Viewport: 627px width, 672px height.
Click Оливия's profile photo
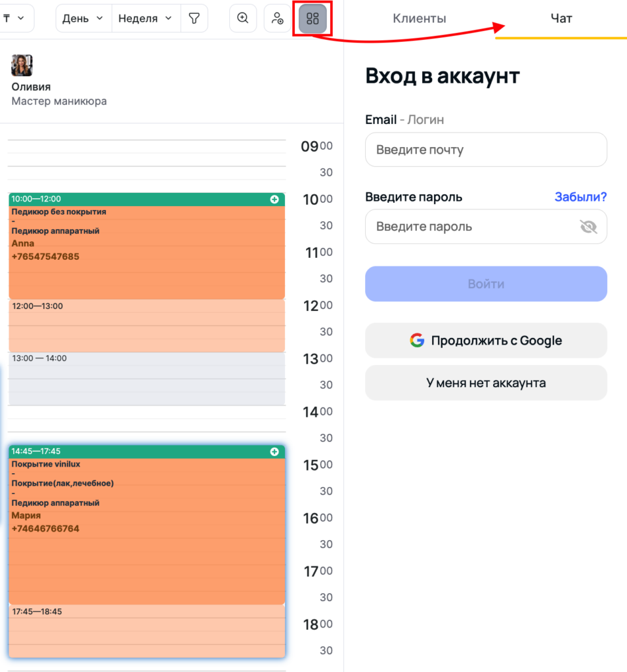(x=22, y=66)
